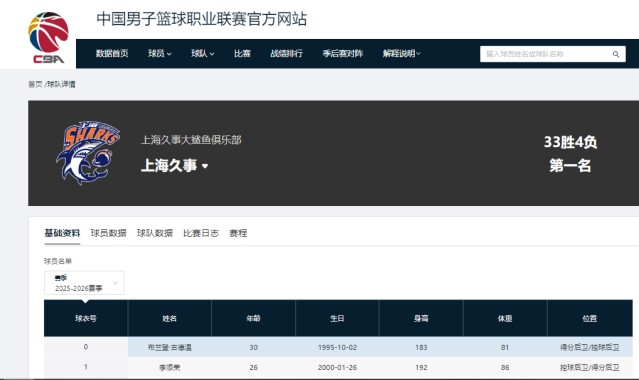Click position 得分后卫/控球后卫 cell
The width and height of the screenshot is (639, 380).
590,347
